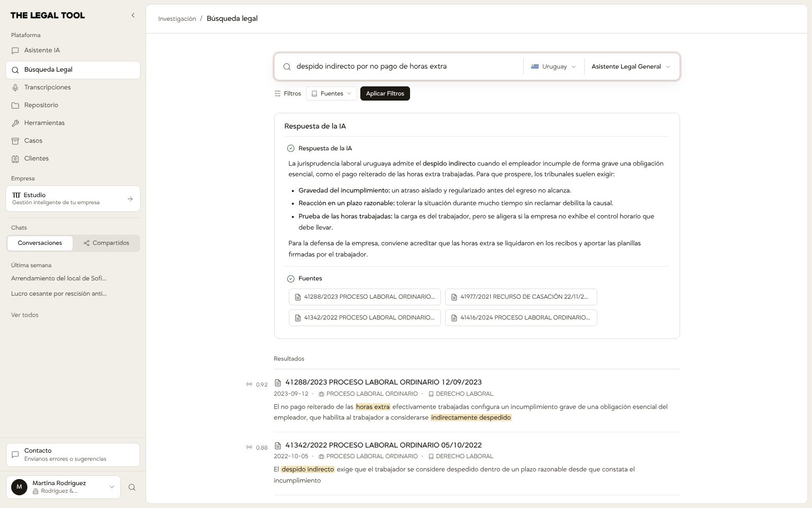
Task: Switch to the Compartidos tab
Action: coord(107,243)
